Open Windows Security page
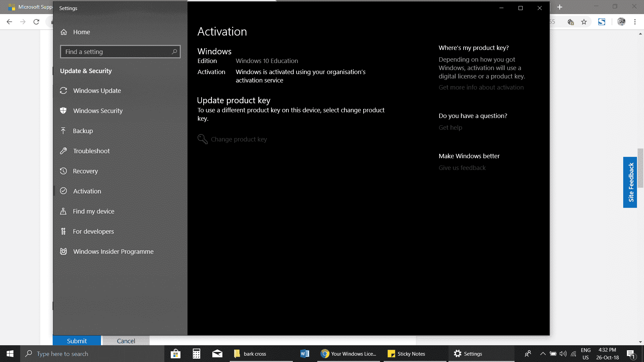644x362 pixels. [x=120, y=111]
